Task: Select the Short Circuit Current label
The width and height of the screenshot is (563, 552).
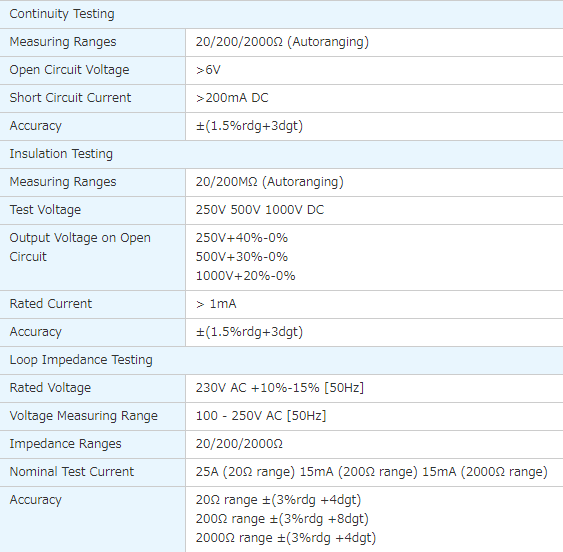Action: (x=70, y=98)
